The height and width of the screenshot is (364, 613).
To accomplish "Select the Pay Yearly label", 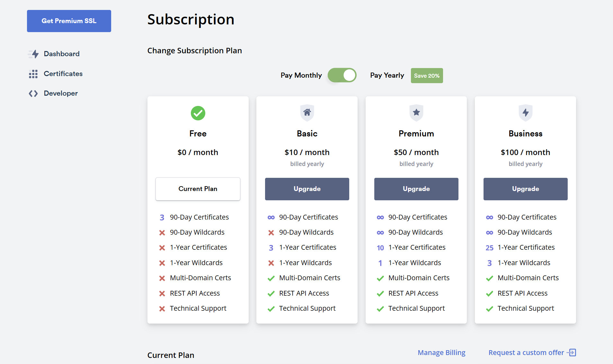I will click(x=387, y=75).
